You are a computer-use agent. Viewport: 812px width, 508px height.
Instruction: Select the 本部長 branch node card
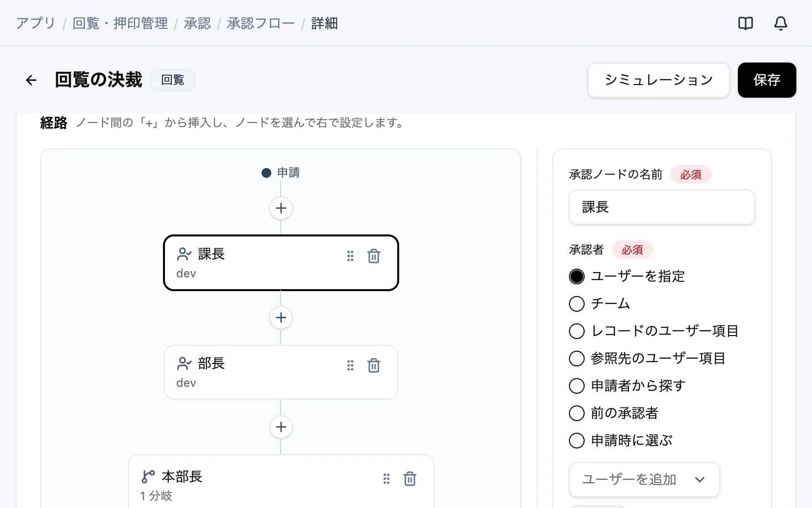point(281,482)
